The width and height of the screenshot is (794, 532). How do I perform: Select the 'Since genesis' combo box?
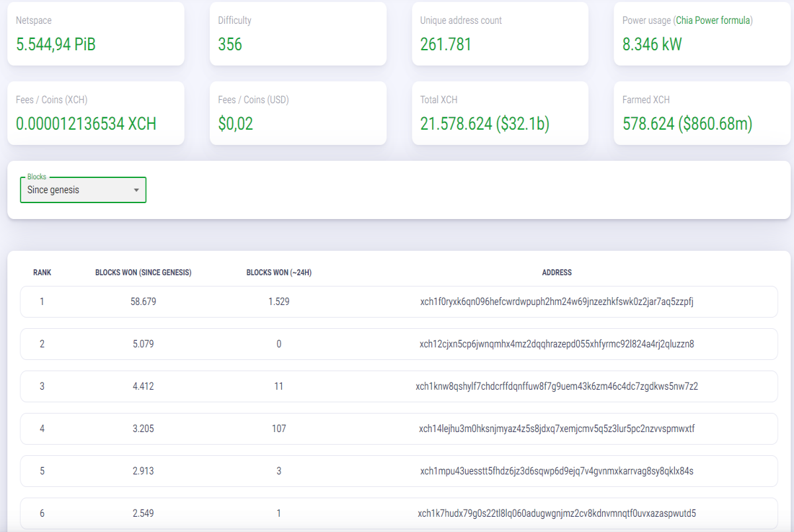[x=83, y=190]
